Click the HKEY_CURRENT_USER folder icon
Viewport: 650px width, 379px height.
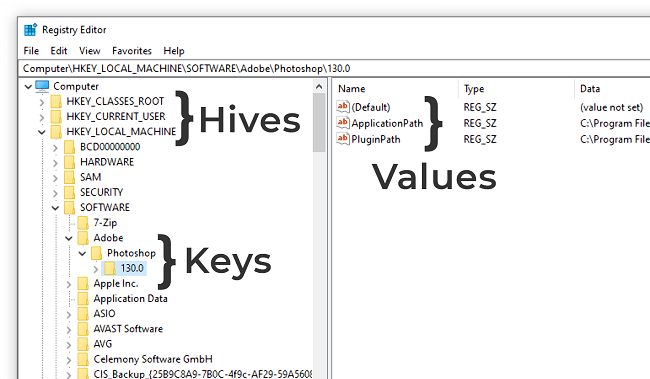[56, 117]
